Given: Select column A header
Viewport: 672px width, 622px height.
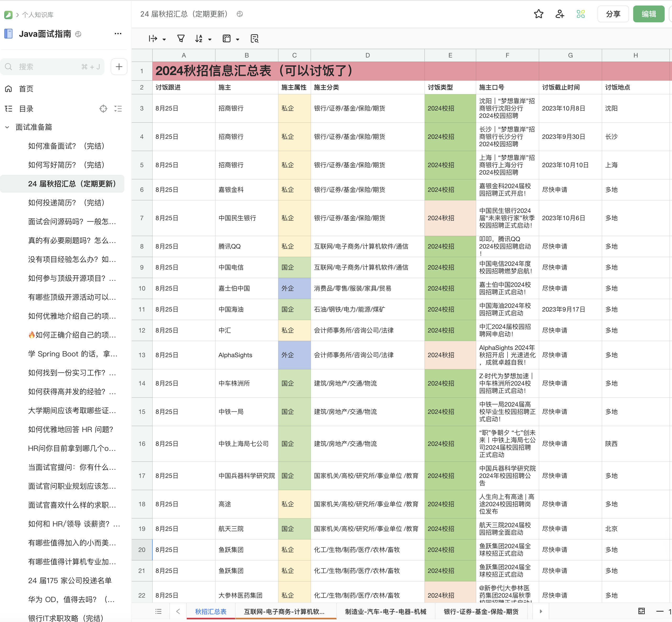Looking at the screenshot, I should pos(184,55).
